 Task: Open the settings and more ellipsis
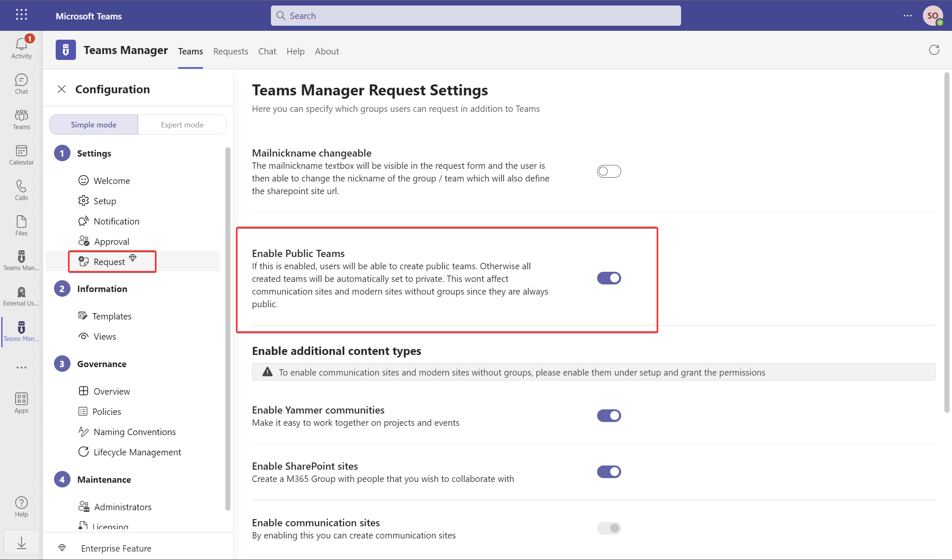point(908,16)
